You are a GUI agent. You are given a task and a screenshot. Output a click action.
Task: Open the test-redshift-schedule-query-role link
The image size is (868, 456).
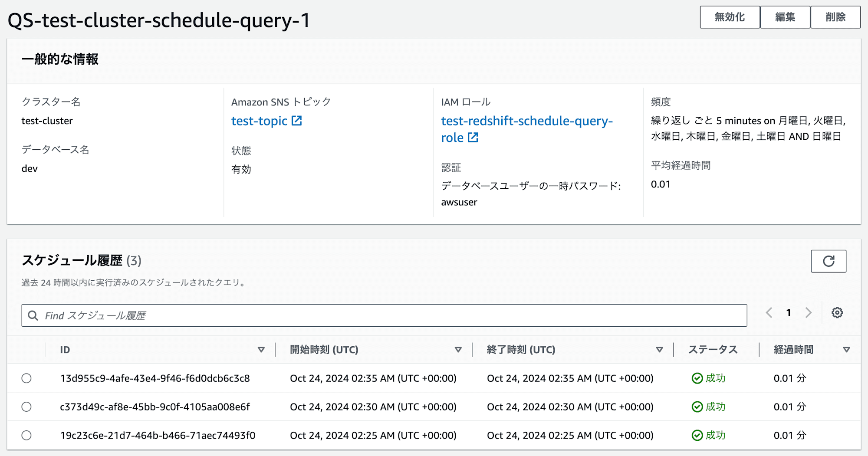(527, 129)
